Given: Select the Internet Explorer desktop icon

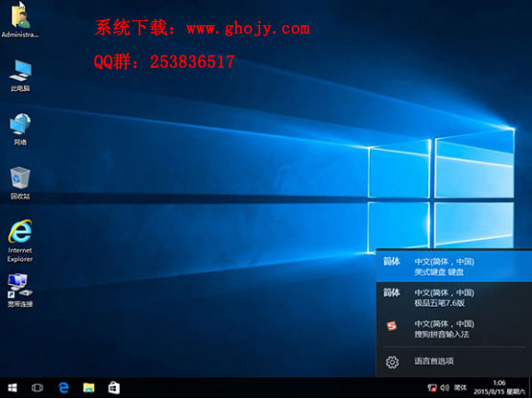Looking at the screenshot, I should click(x=20, y=241).
